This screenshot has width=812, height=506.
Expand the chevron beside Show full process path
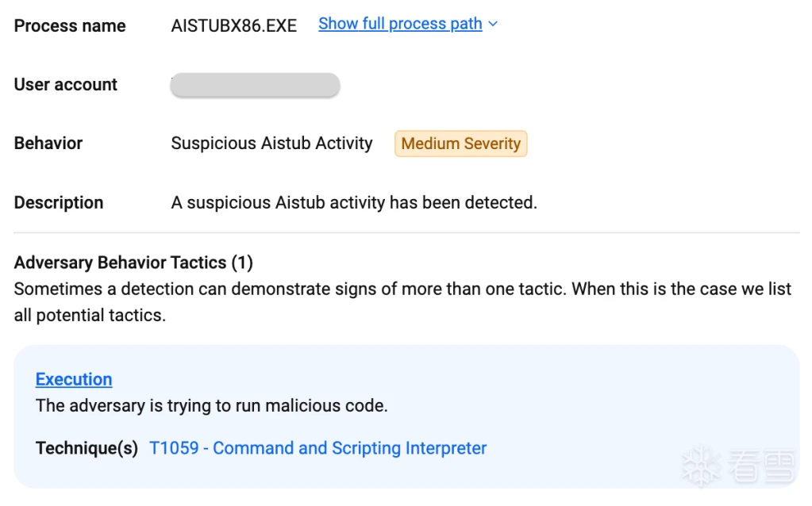(x=493, y=25)
